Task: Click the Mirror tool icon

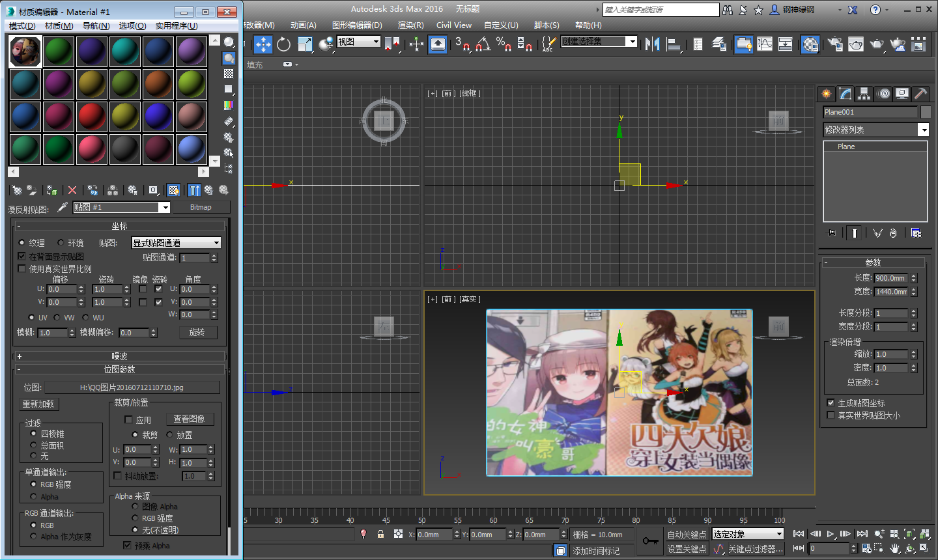Action: [x=652, y=44]
